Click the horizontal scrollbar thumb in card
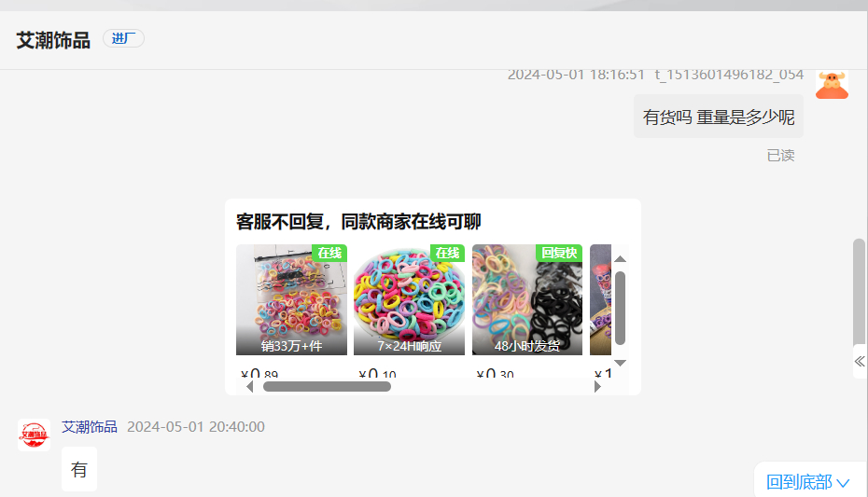Image resolution: width=868 pixels, height=497 pixels. (328, 386)
